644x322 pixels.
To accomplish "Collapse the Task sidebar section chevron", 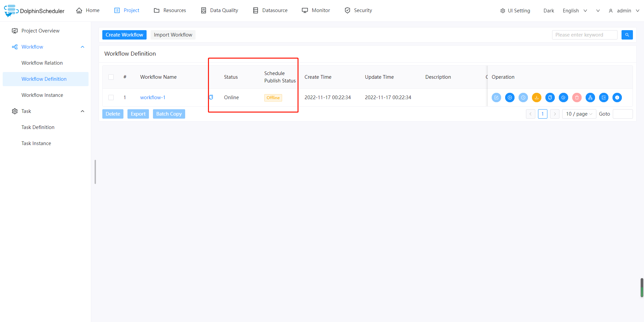I will tap(83, 111).
